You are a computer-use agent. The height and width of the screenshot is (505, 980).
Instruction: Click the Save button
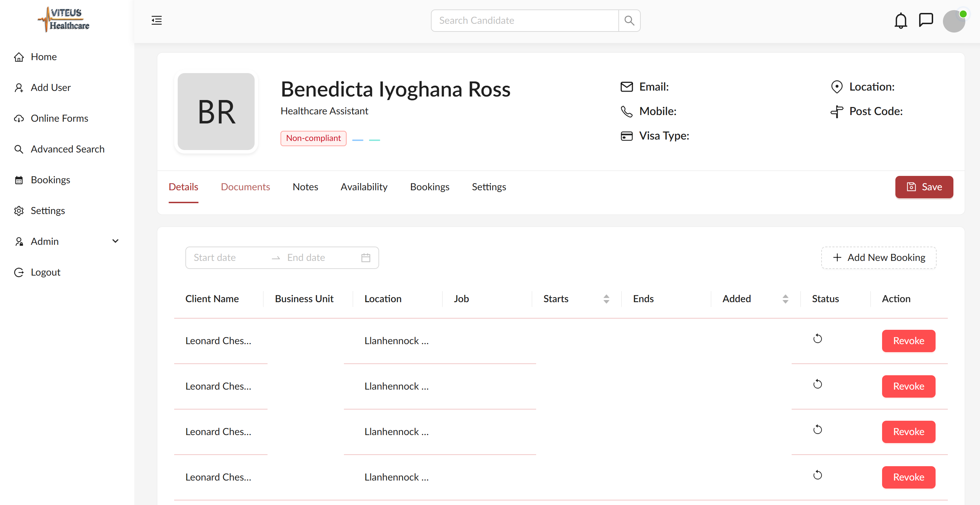coord(924,187)
